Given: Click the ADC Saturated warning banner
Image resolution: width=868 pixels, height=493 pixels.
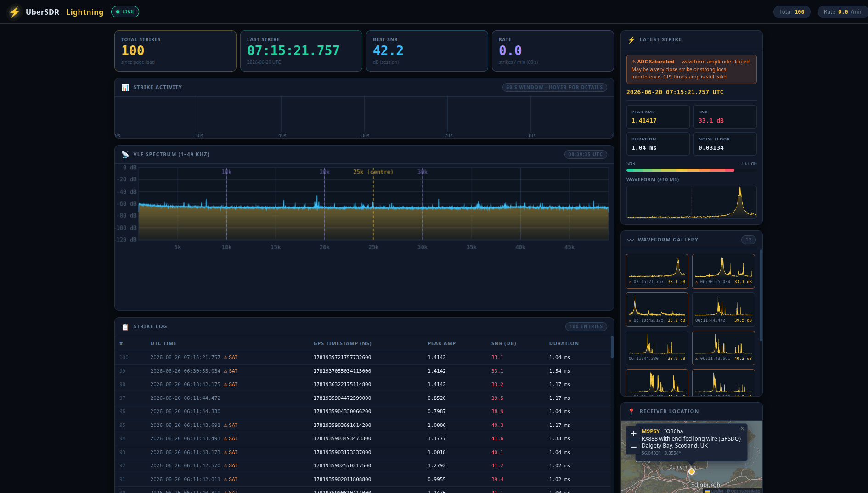Looking at the screenshot, I should [x=691, y=69].
